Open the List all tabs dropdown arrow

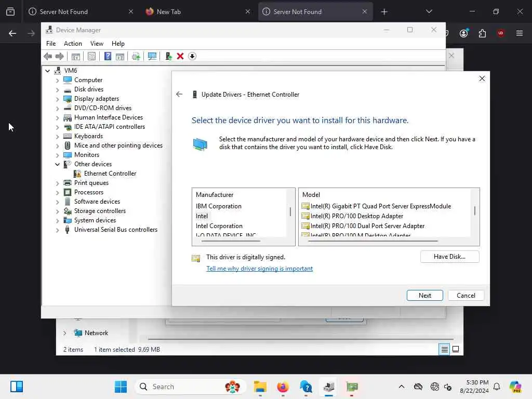pyautogui.click(x=429, y=11)
